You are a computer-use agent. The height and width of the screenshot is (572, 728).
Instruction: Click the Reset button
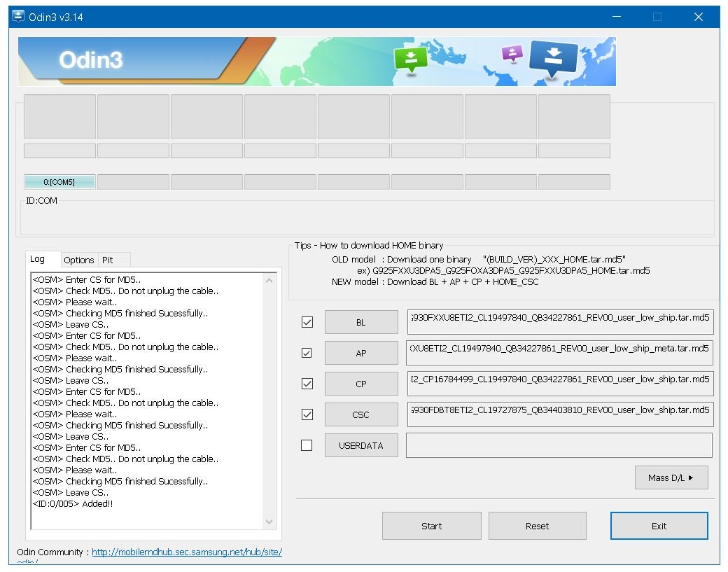pyautogui.click(x=537, y=526)
